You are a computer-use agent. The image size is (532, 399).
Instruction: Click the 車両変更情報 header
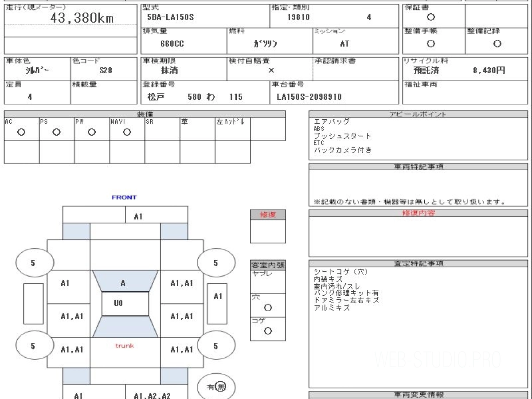pyautogui.click(x=418, y=395)
